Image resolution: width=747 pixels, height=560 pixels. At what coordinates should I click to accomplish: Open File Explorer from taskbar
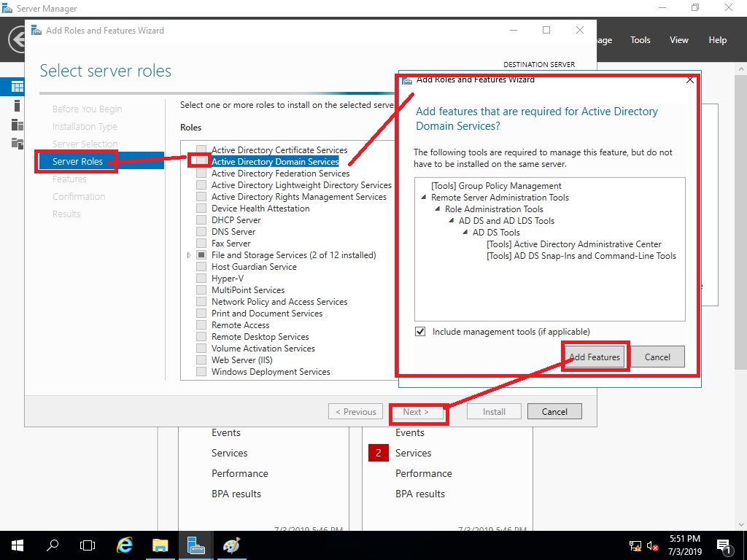coord(160,545)
